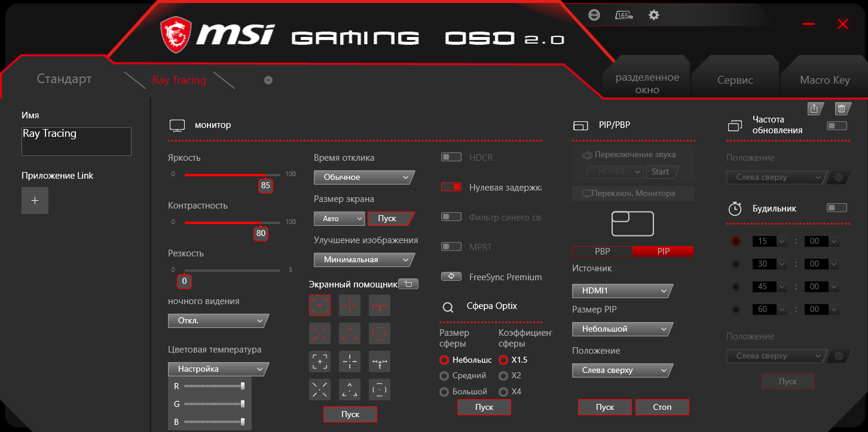Toggle the Фильтр синего света switch

coord(451,217)
